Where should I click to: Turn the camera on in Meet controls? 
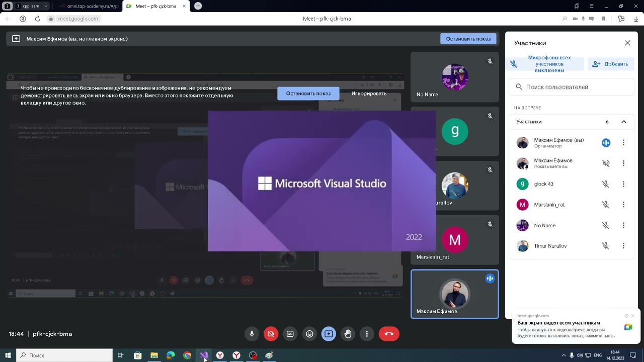pos(271,334)
